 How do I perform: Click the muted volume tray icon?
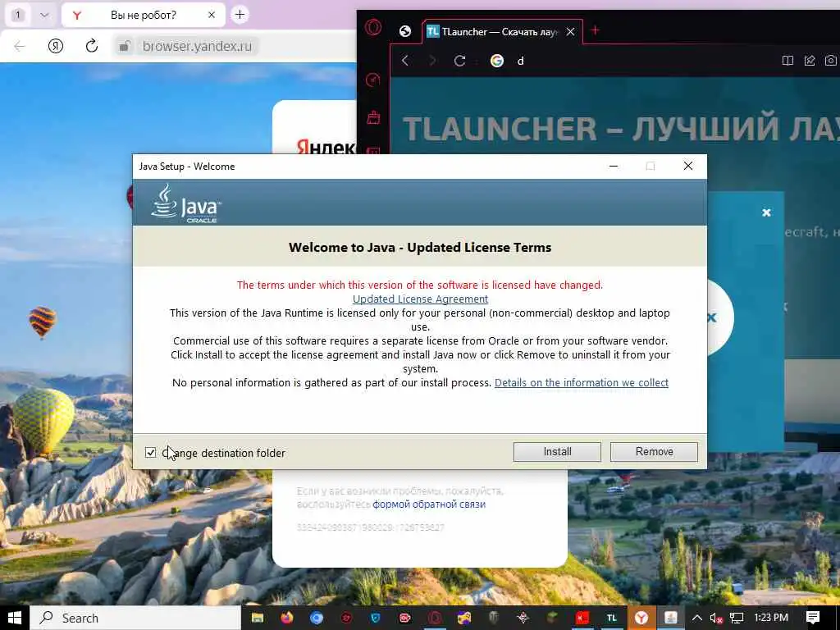[x=717, y=619]
